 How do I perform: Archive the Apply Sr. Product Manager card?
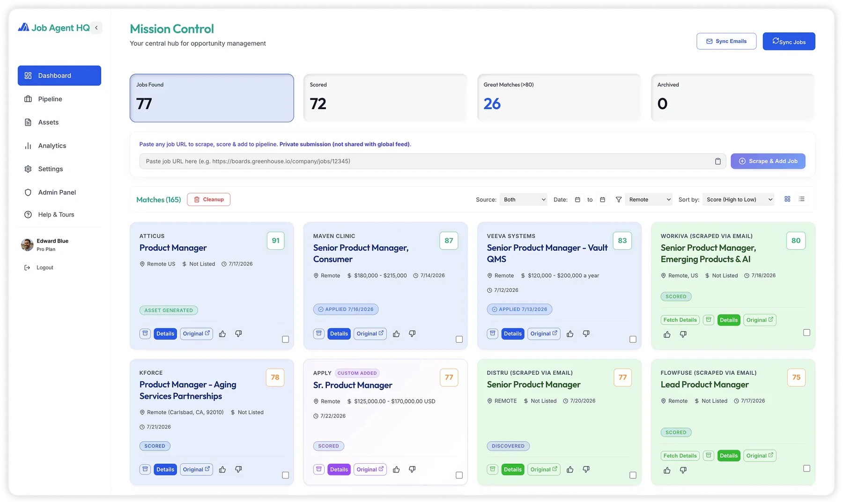pyautogui.click(x=319, y=469)
